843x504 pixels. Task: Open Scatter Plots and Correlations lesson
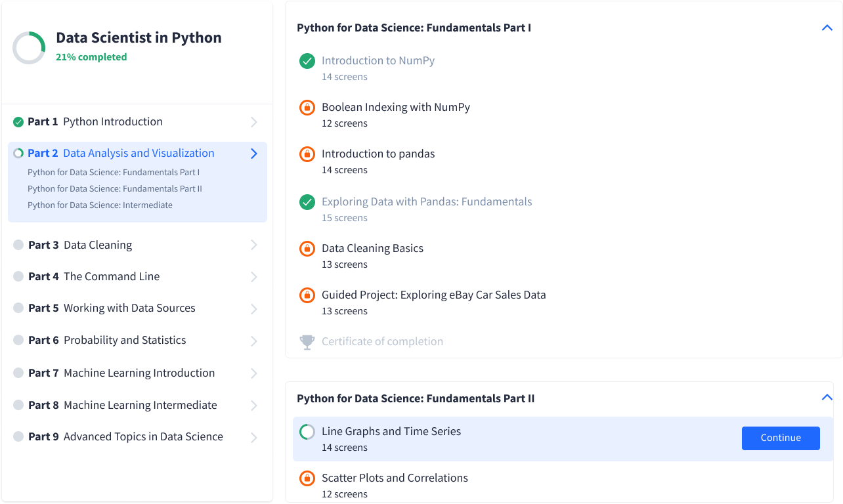[x=395, y=478]
